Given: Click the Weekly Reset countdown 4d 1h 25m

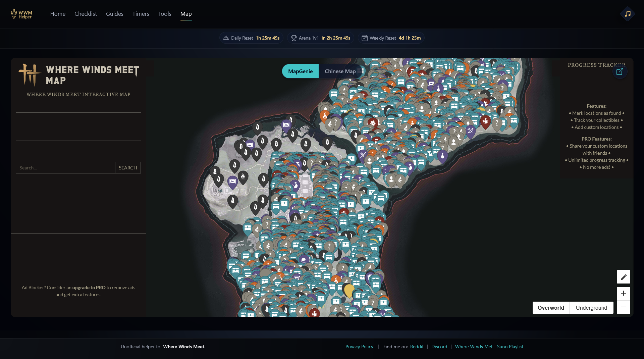Looking at the screenshot, I should [x=410, y=38].
